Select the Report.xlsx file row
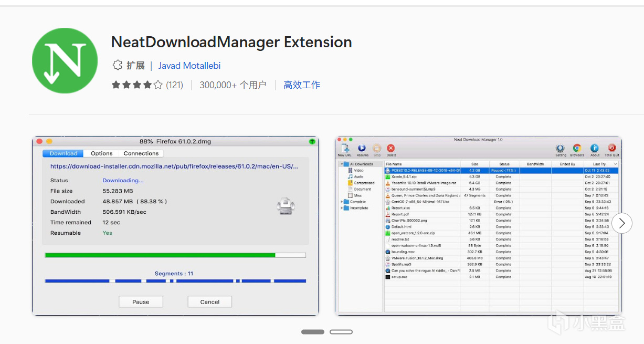 502,208
